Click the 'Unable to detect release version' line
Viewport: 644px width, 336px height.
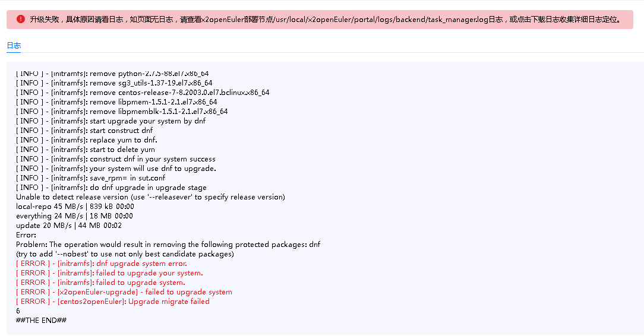pos(150,197)
